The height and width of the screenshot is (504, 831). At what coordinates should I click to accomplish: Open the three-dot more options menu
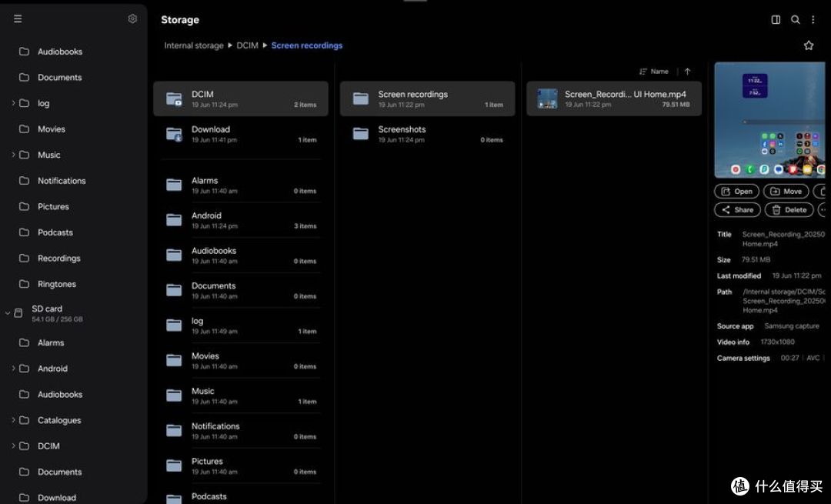(x=813, y=19)
